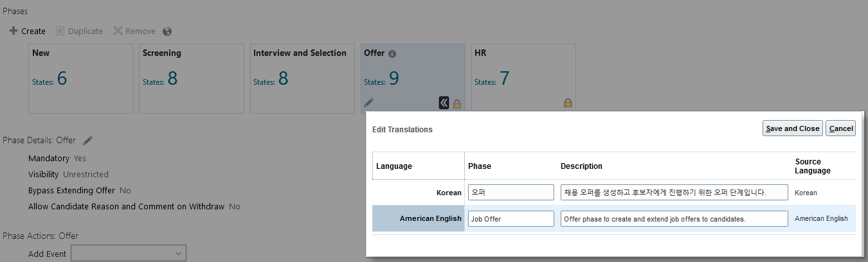Click the Korean Phase name field

pos(511,193)
